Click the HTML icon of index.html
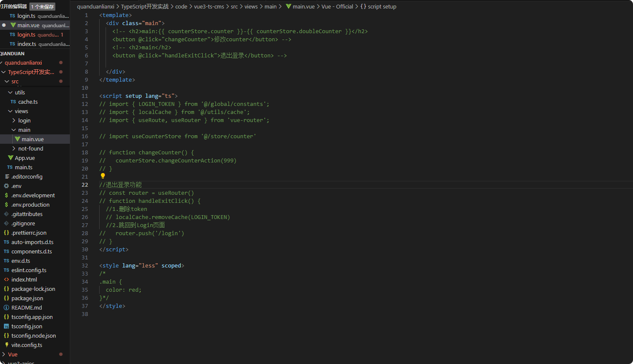 pyautogui.click(x=6, y=279)
